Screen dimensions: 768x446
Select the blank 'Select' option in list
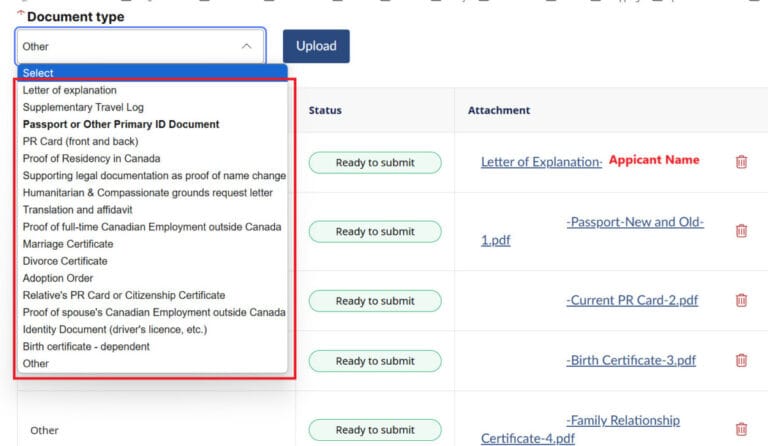pos(38,73)
